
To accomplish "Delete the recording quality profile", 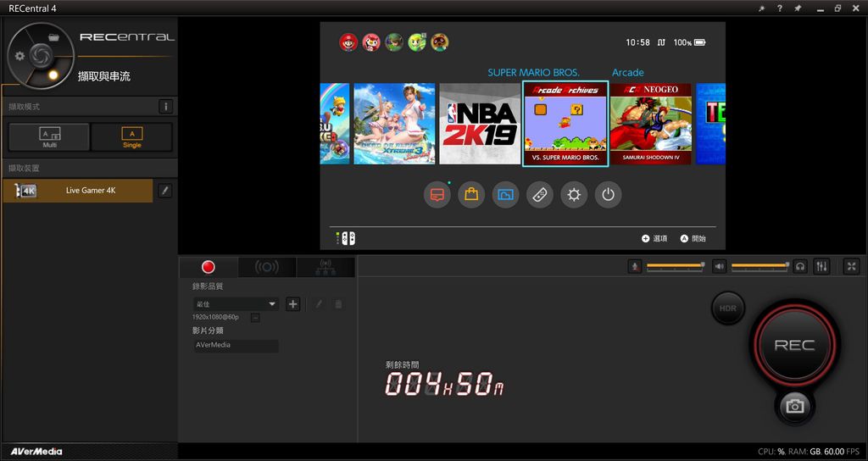I will pyautogui.click(x=338, y=304).
